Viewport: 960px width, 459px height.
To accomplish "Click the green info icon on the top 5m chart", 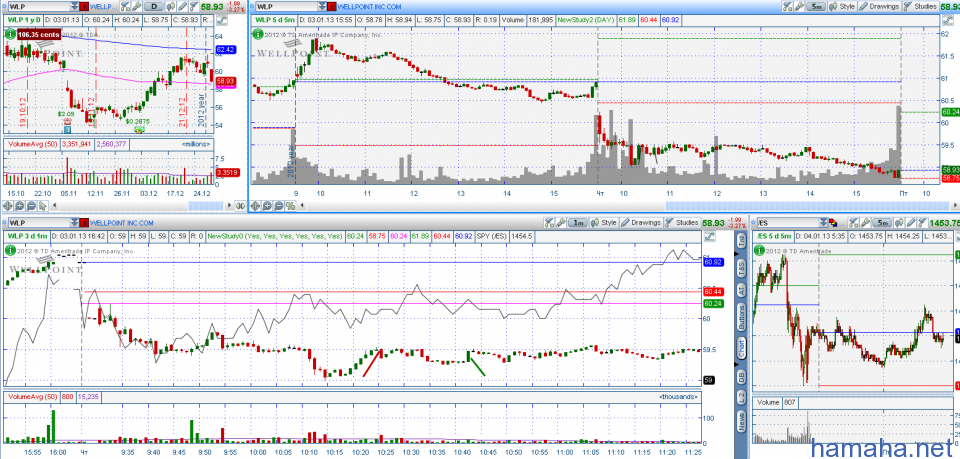I will (258, 34).
